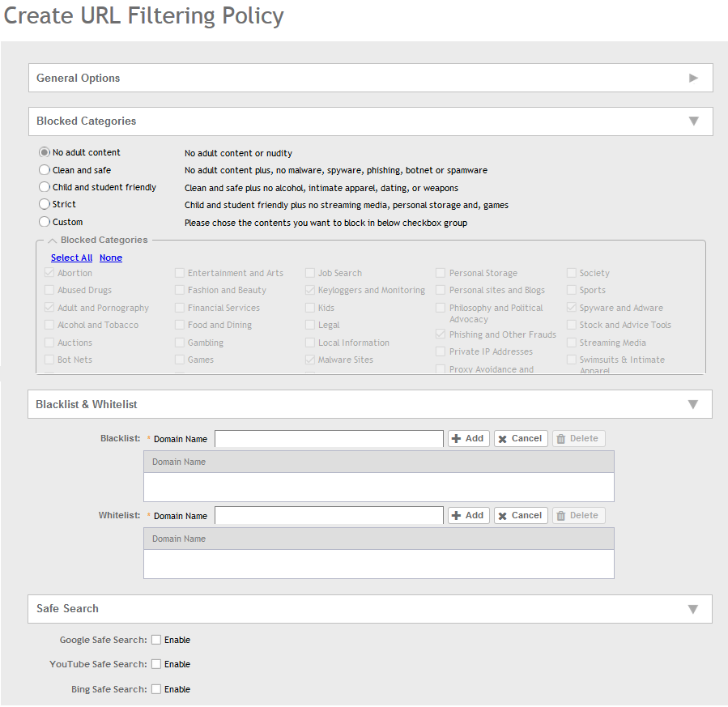The height and width of the screenshot is (707, 728).
Task: Focus the Whitelist Domain Name input field
Action: click(329, 515)
